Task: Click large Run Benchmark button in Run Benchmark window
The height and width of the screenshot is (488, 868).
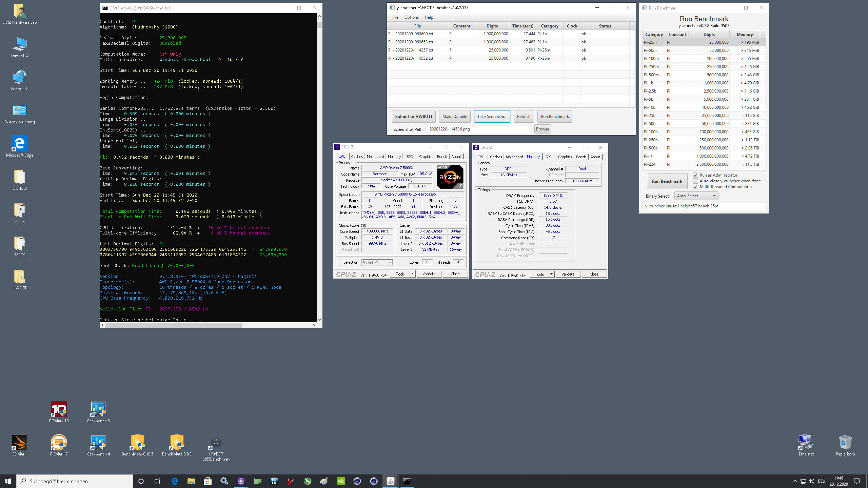Action: coord(667,181)
